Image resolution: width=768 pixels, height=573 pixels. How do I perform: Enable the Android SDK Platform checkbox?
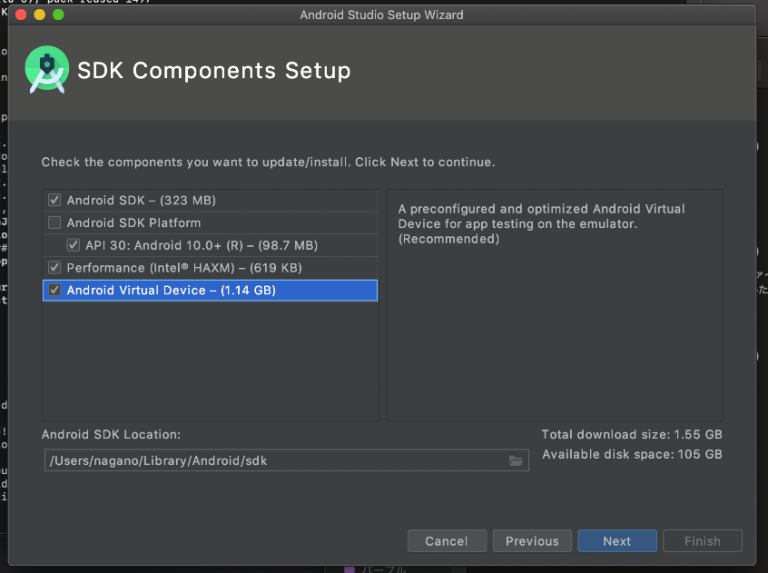tap(54, 223)
